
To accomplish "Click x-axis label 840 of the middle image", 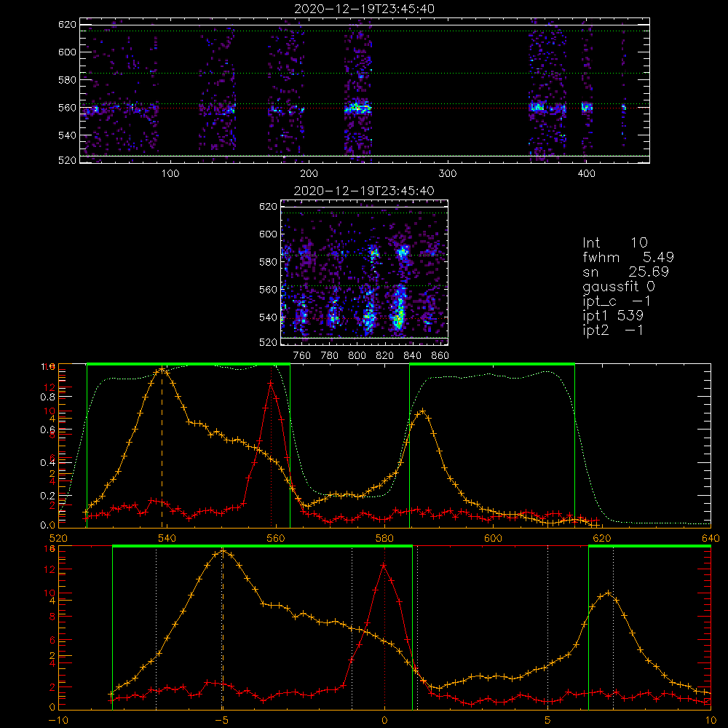I will 412,356.
